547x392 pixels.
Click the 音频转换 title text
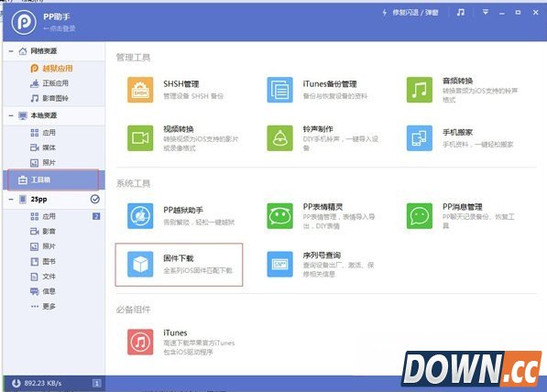pos(458,81)
